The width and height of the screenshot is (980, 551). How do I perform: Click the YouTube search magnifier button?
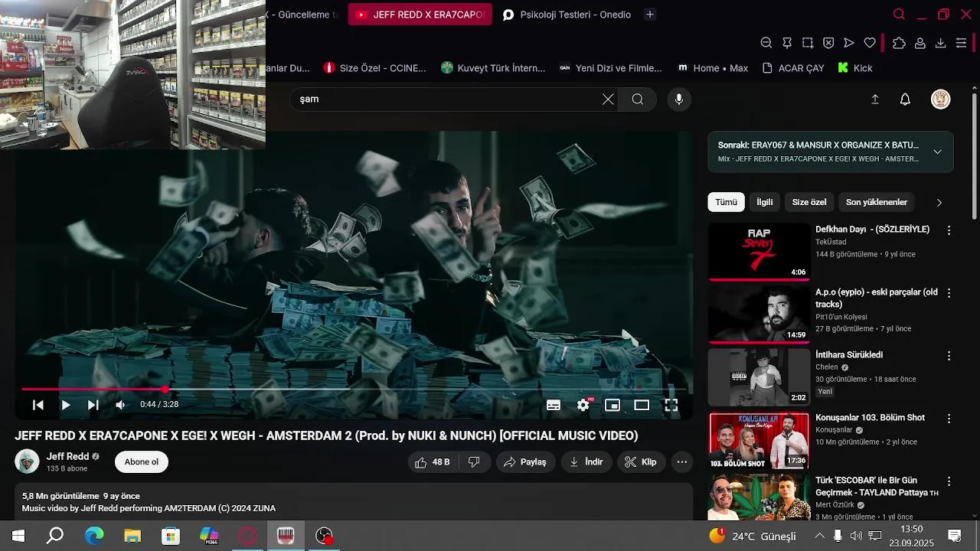[638, 99]
